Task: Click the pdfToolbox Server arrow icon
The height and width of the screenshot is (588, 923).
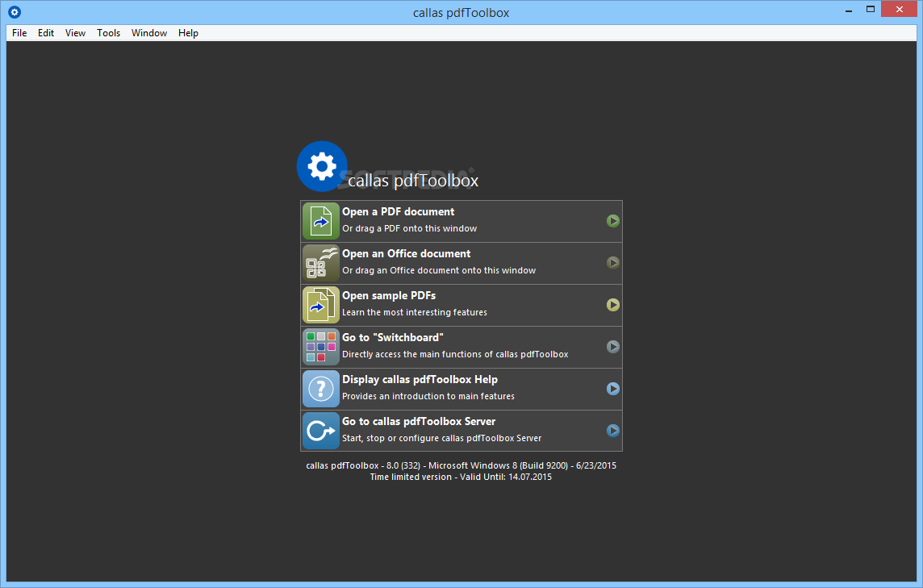Action: tap(321, 431)
